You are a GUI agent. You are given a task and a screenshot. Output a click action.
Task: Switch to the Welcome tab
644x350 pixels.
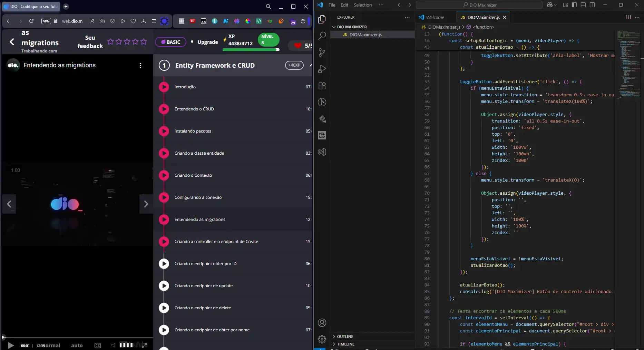[x=435, y=17]
